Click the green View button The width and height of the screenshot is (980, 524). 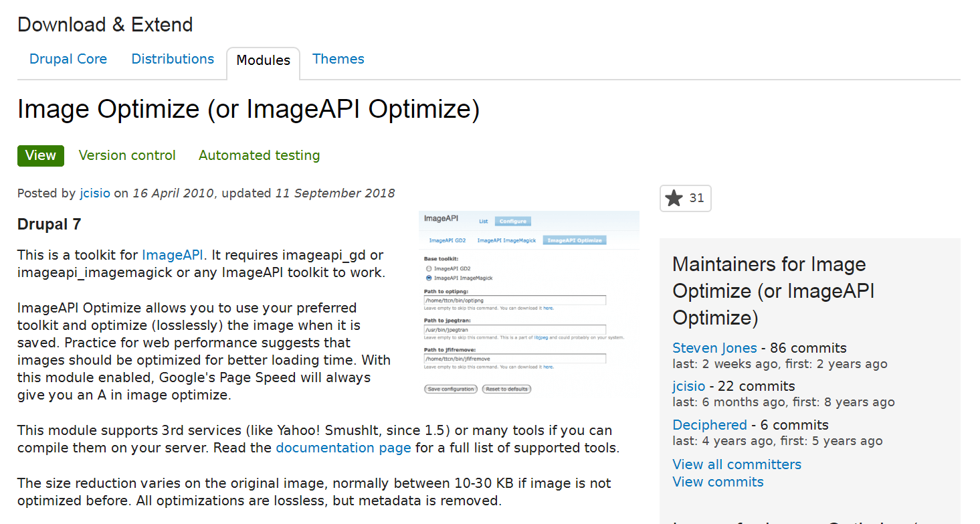click(x=41, y=155)
